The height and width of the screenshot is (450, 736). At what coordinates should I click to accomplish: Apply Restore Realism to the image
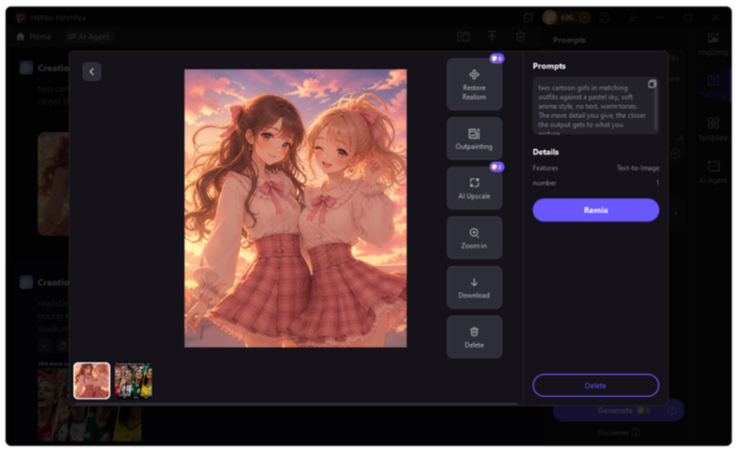(474, 85)
